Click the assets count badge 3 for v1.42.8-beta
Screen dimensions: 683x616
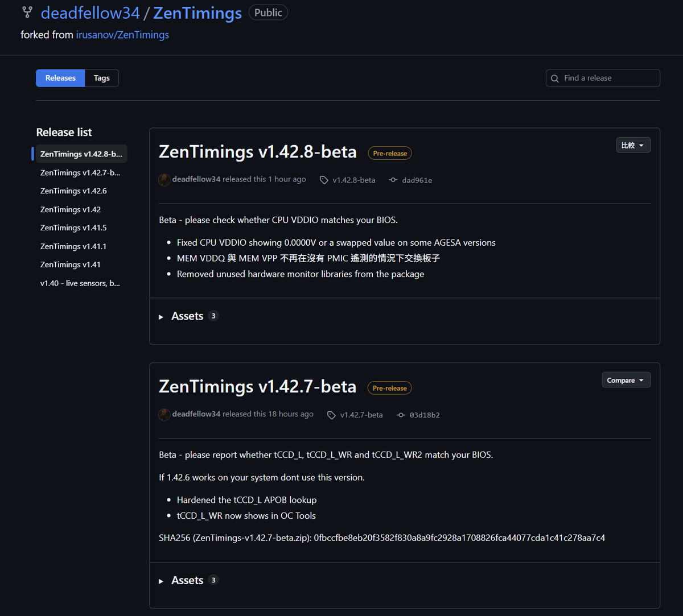click(x=213, y=316)
